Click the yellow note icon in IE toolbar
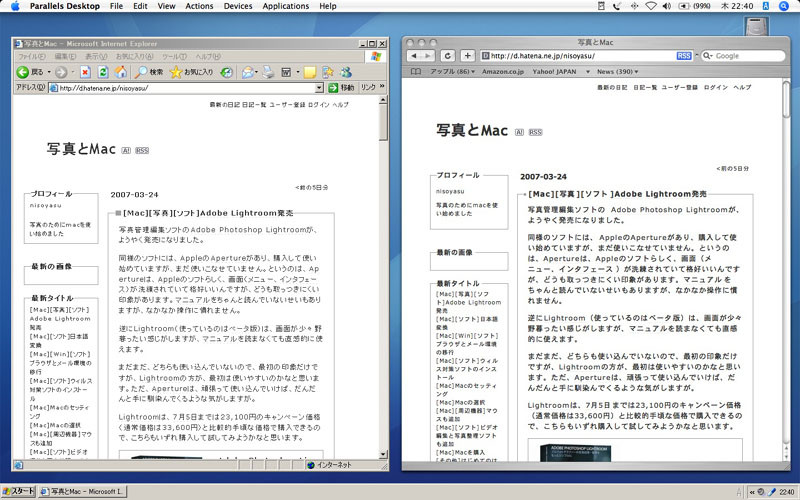Screen dimensions: 800x500 point(309,72)
